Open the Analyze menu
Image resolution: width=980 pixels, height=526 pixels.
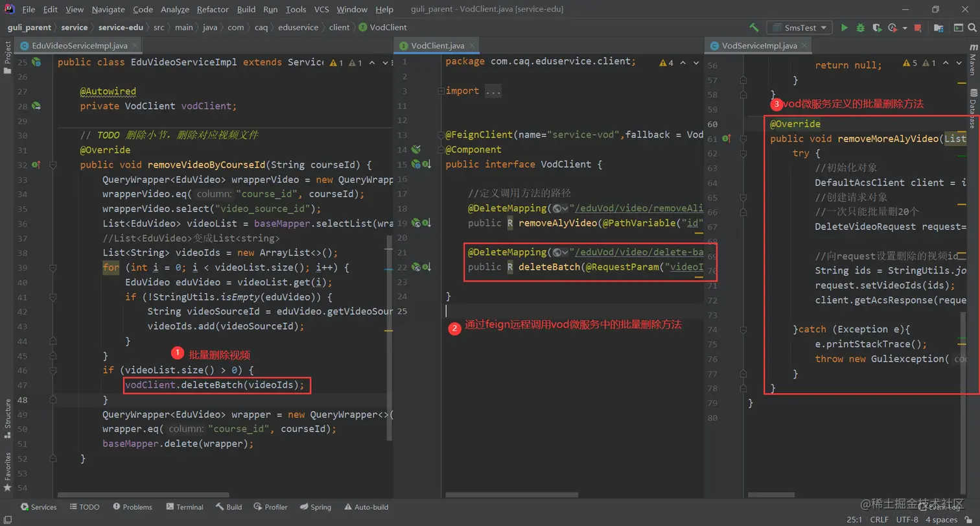coord(174,10)
